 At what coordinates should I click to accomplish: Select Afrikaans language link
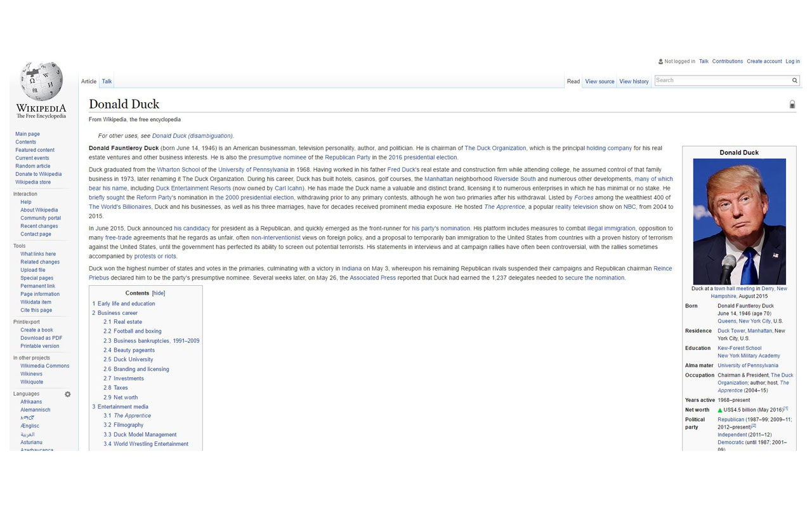pyautogui.click(x=31, y=402)
